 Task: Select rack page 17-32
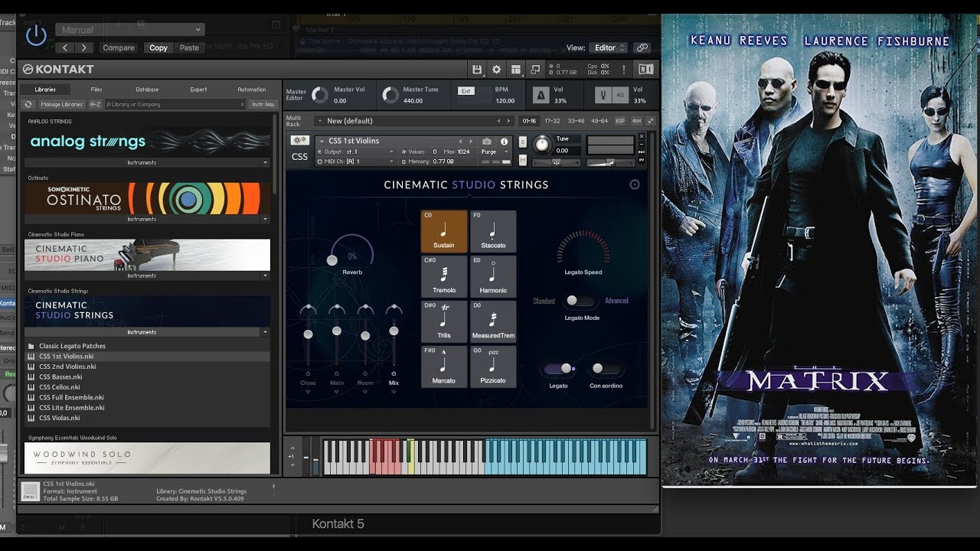pos(552,121)
